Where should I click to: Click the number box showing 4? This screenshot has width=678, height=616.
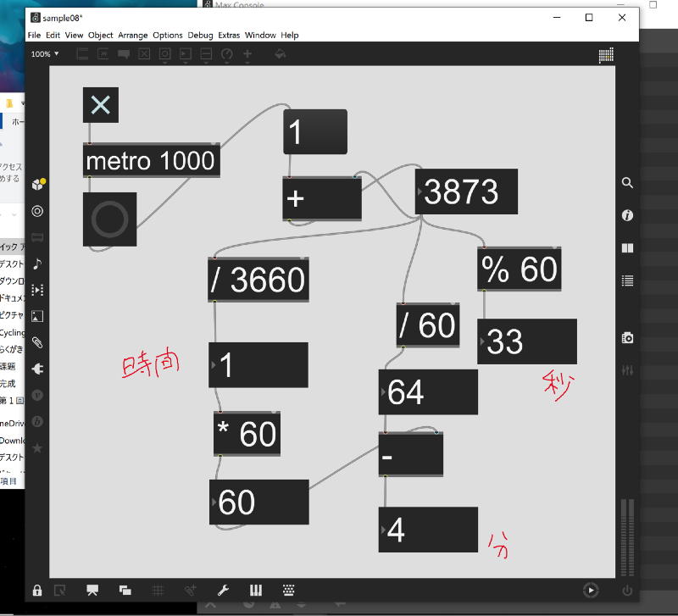click(428, 530)
